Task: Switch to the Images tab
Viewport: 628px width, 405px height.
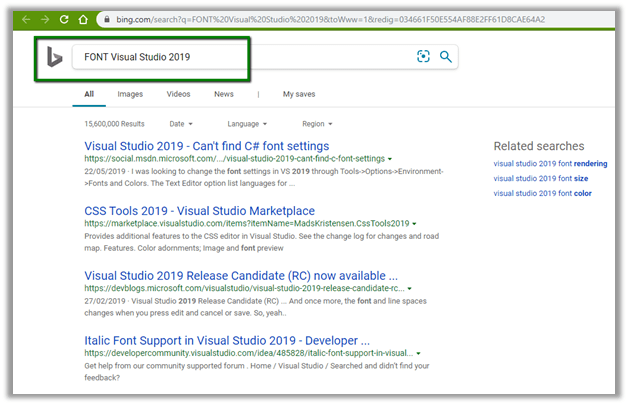Action: click(x=130, y=94)
